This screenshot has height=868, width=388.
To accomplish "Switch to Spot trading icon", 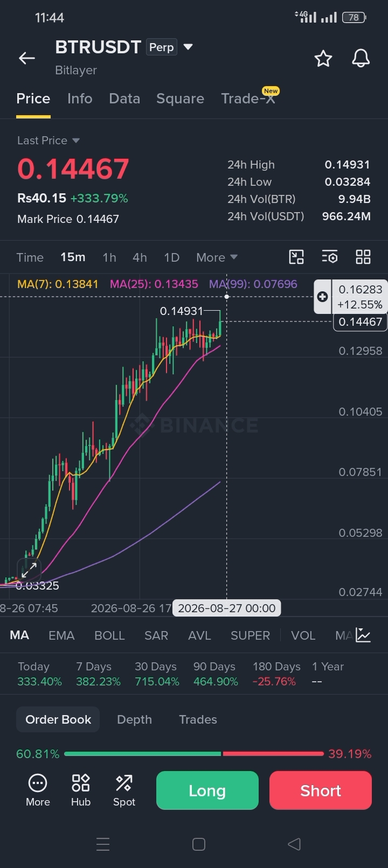I will tap(124, 790).
